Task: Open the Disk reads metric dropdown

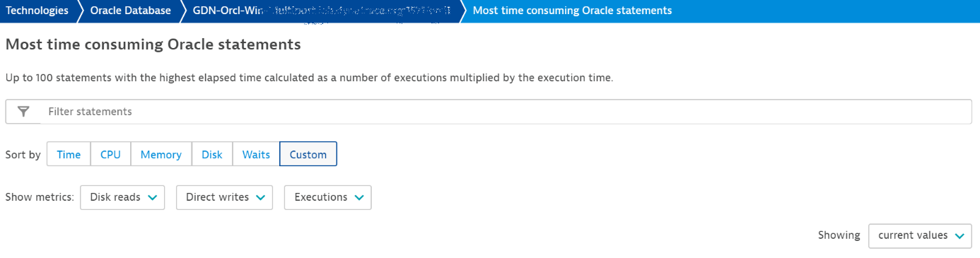Action: pos(122,198)
